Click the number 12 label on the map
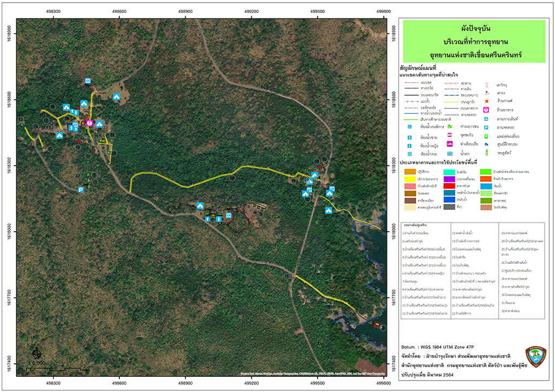 pos(78,175)
